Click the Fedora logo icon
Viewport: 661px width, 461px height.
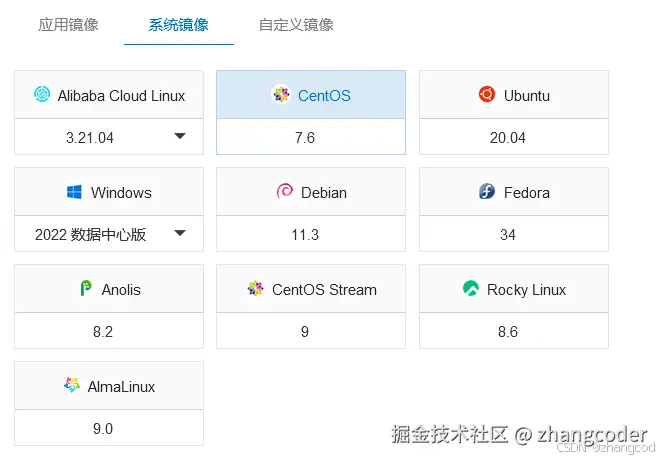click(487, 192)
